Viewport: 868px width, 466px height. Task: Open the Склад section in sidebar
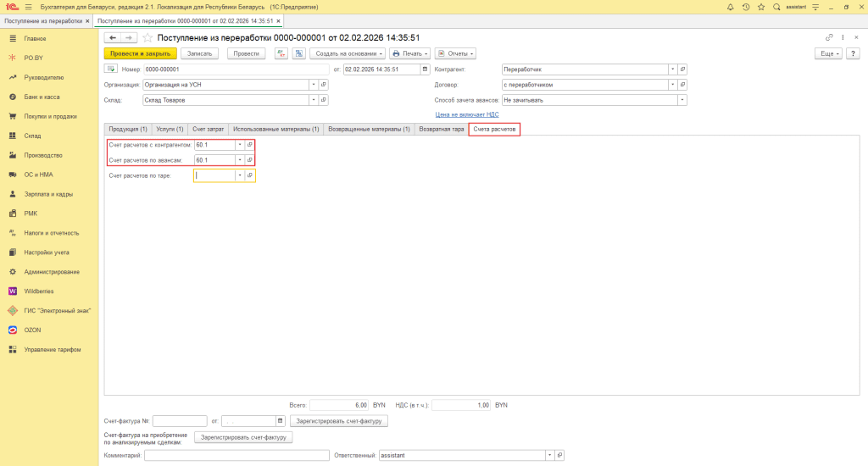(x=32, y=136)
